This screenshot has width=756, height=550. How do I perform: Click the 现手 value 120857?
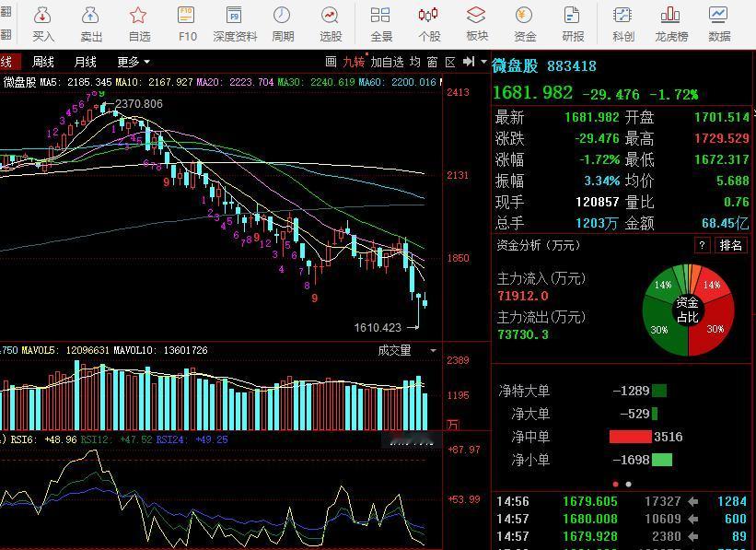[x=598, y=202]
